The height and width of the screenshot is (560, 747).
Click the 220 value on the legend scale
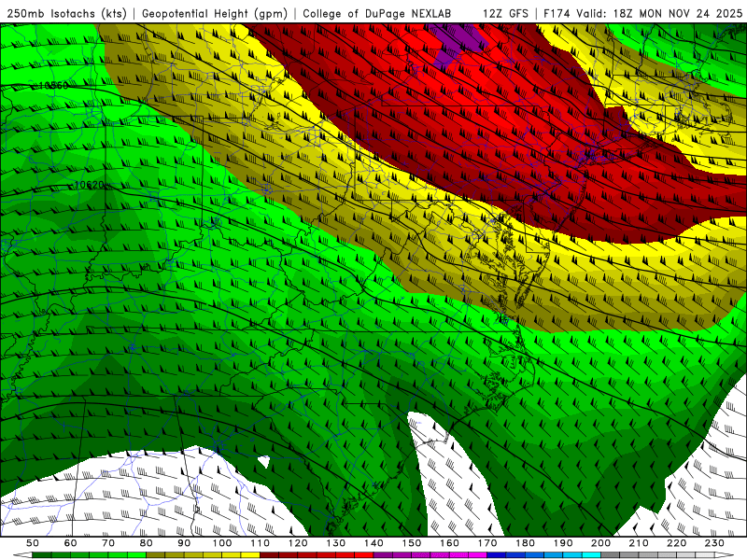click(x=677, y=543)
